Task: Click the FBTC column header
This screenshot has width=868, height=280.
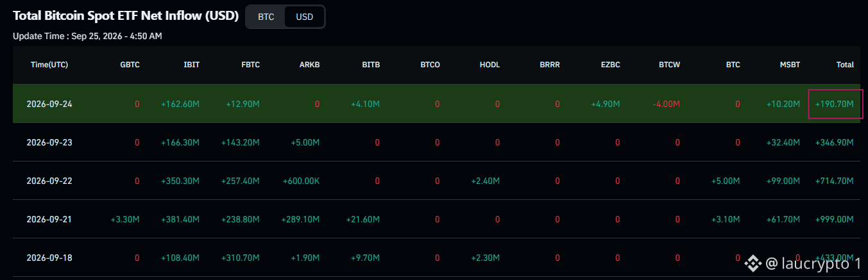Action: [x=250, y=65]
